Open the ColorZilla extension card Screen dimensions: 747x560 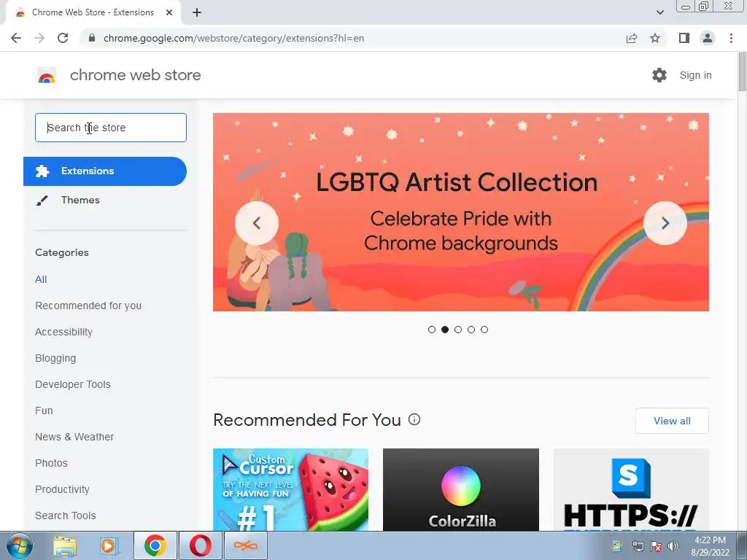[x=461, y=490]
